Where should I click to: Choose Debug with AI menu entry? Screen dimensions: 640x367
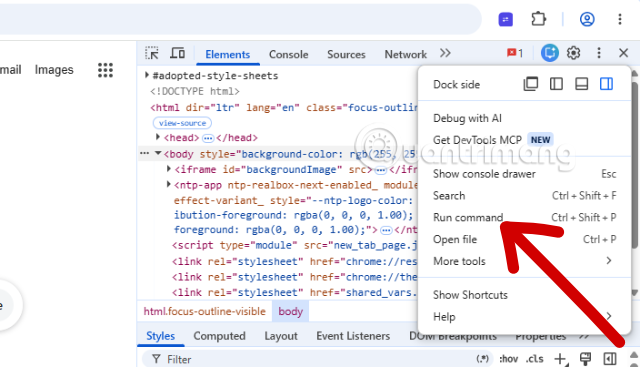(524, 118)
